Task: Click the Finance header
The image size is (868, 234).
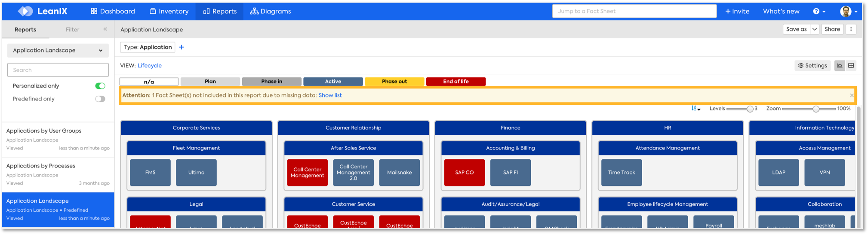Action: pyautogui.click(x=511, y=128)
